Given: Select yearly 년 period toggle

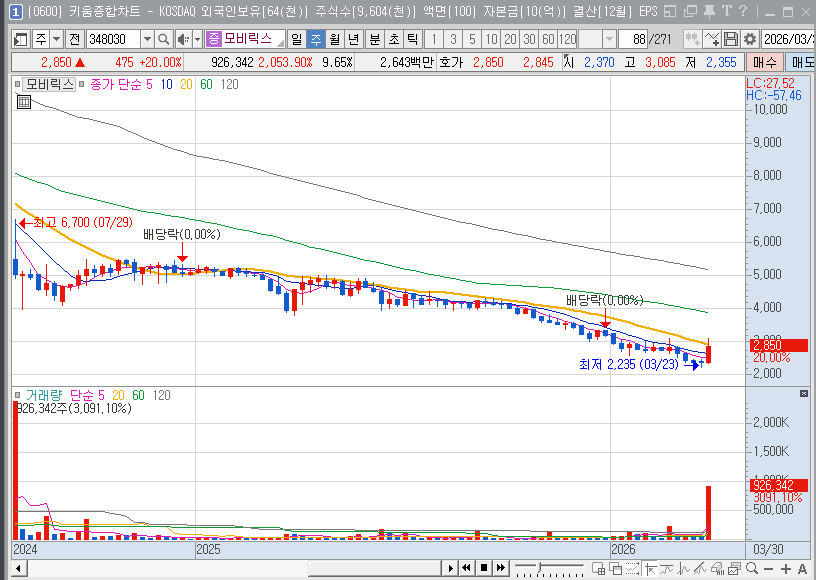Looking at the screenshot, I should pos(354,39).
